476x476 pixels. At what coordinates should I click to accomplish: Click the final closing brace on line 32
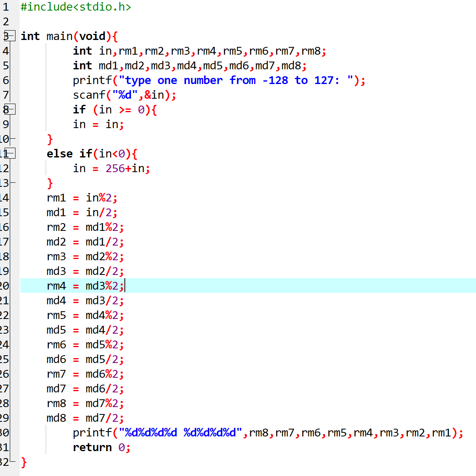(x=24, y=463)
